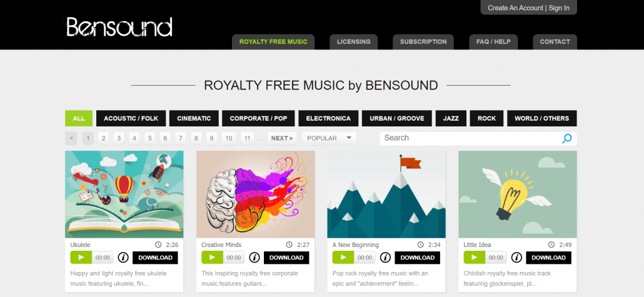Play the Little Idea track
This screenshot has width=644, height=297.
[x=475, y=258]
